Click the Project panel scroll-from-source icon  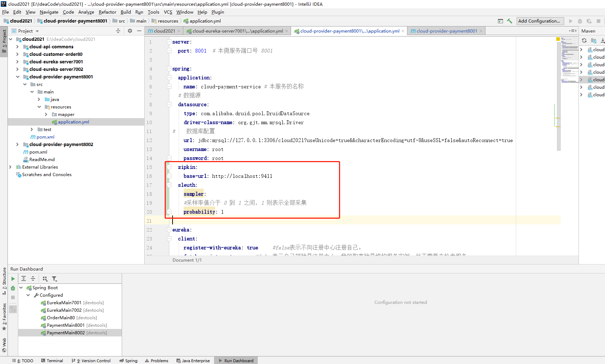click(118, 31)
